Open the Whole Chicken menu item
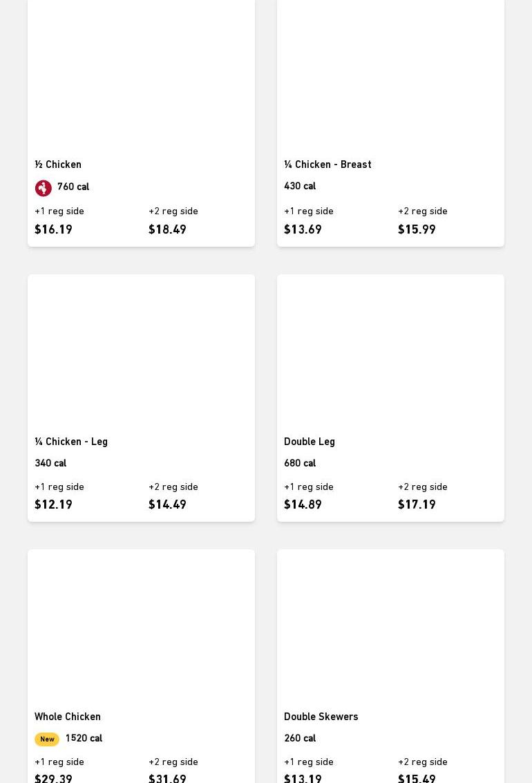 [x=68, y=717]
